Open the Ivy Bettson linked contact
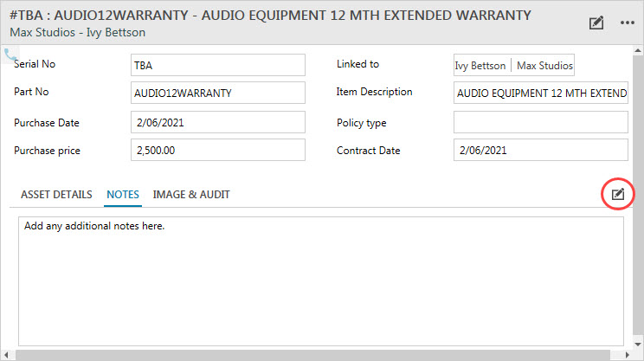Viewport: 644px width, 361px height. 481,66
